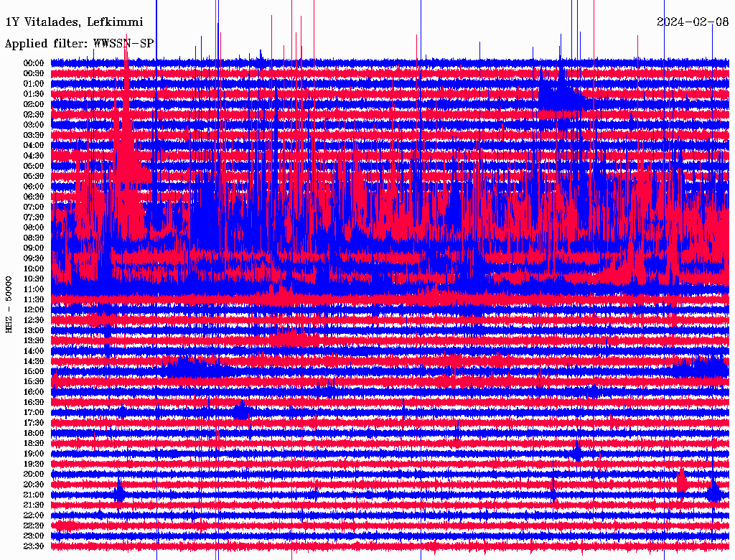
Task: Select the 20:00 time label
Action: click(34, 474)
